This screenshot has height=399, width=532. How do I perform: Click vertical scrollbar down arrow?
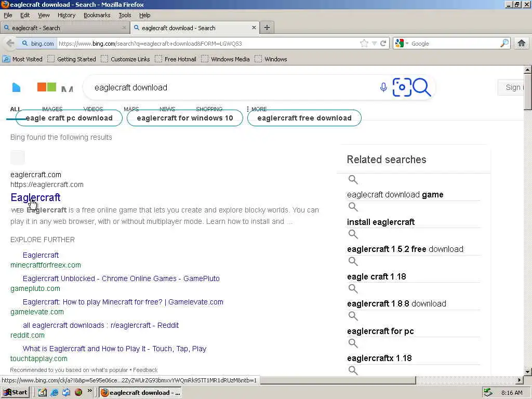[527, 372]
